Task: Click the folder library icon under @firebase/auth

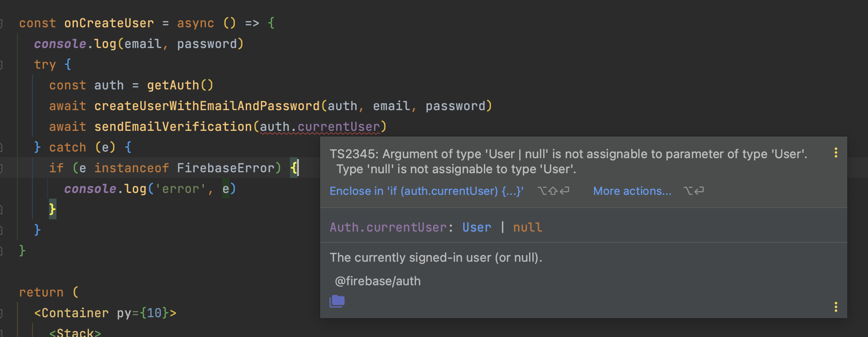Action: pos(337,301)
